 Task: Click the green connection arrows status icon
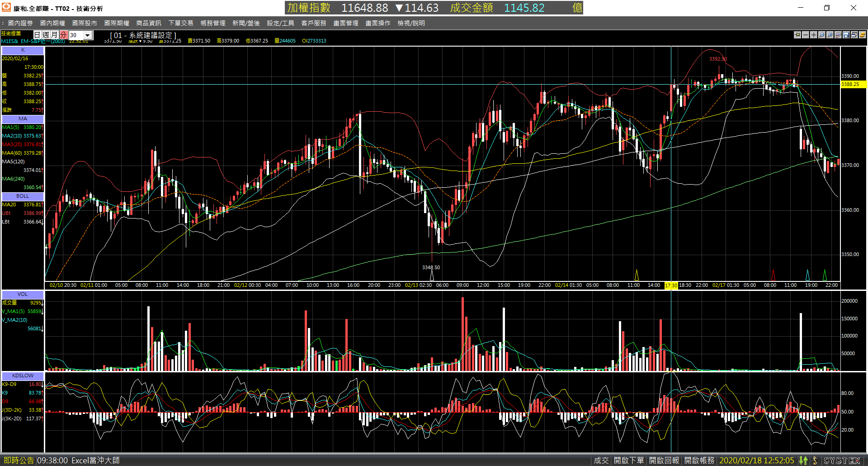(803, 461)
